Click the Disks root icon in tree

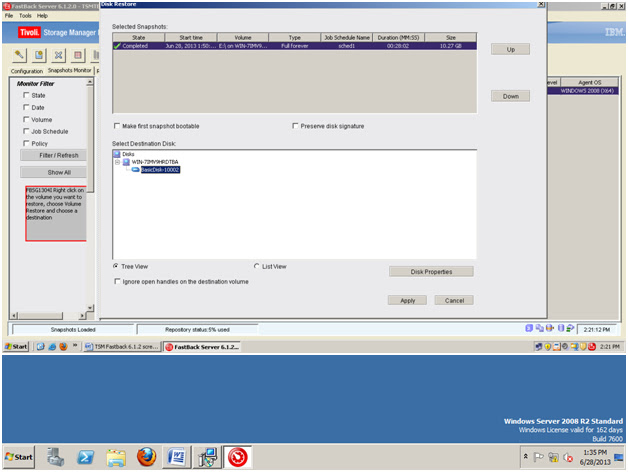coord(117,154)
